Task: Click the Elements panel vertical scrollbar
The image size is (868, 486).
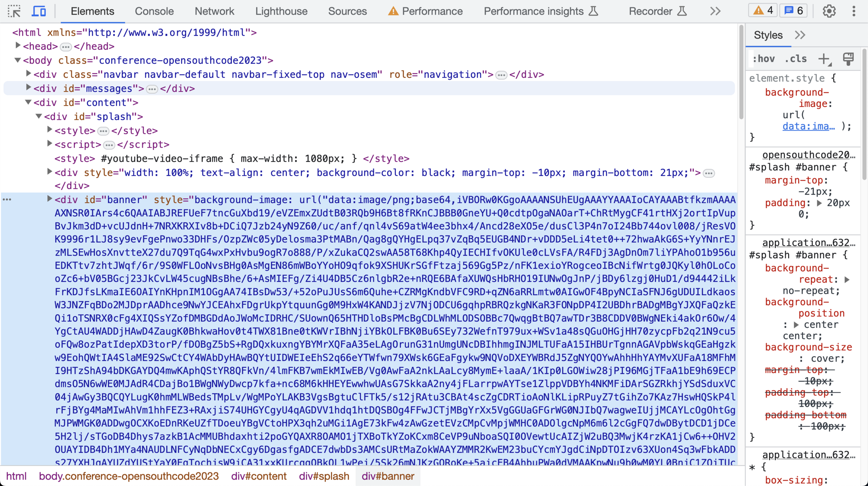Action: (741, 72)
